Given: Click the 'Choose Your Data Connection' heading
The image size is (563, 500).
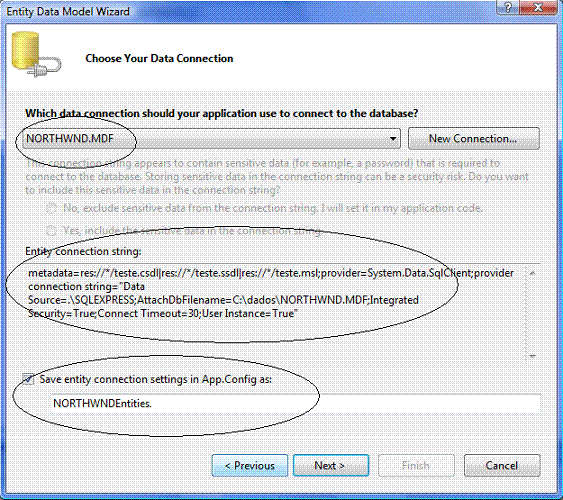Looking at the screenshot, I should tap(159, 58).
